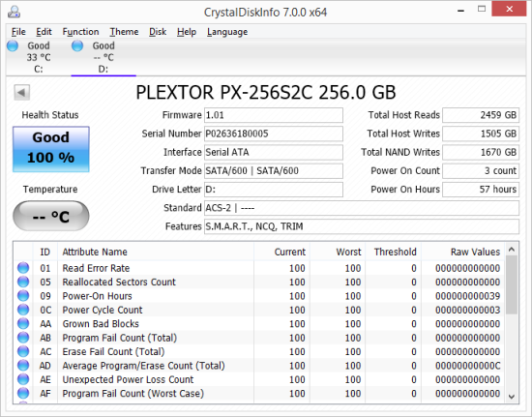Open the Function menu
This screenshot has width=532, height=417.
[80, 32]
